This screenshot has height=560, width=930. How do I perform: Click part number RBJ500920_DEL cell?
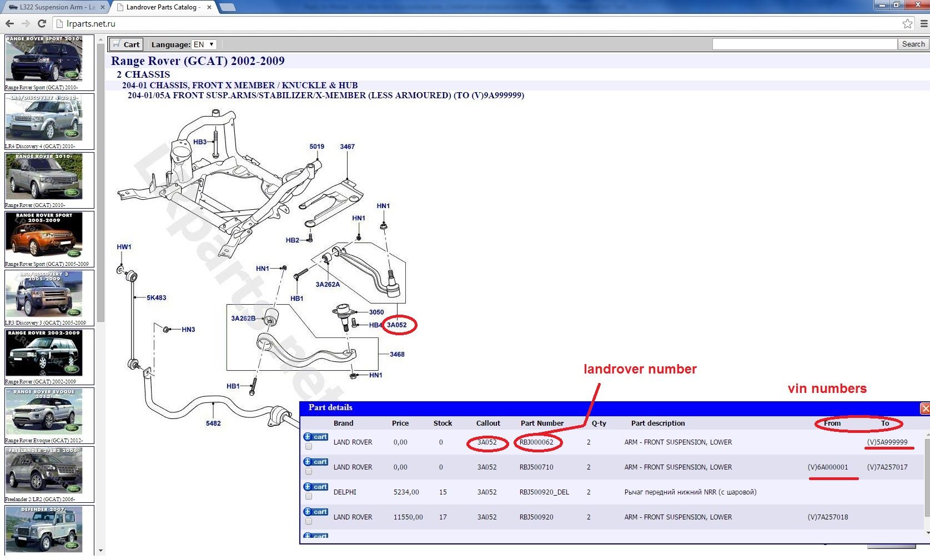pos(544,492)
